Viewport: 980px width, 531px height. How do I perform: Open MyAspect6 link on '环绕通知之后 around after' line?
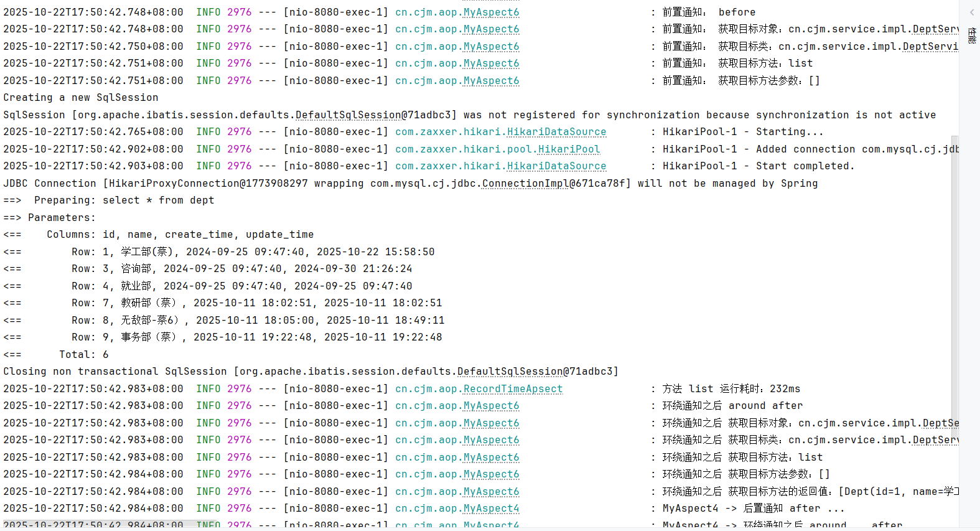491,406
